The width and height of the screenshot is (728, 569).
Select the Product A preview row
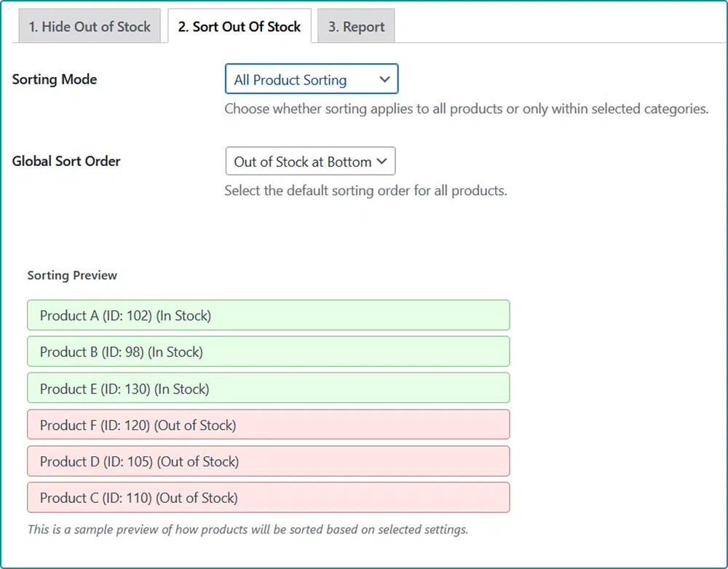[x=268, y=316]
